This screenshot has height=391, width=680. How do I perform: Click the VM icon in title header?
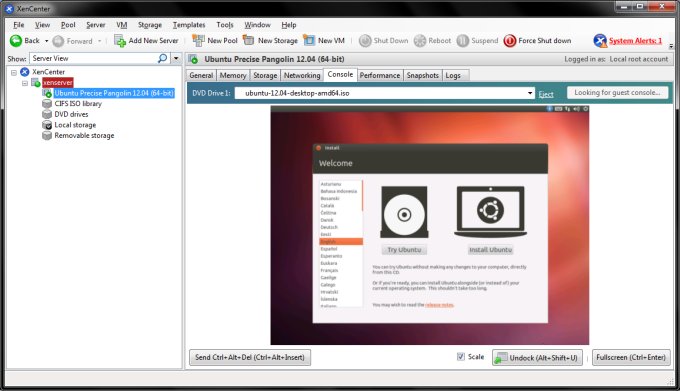coord(193,59)
